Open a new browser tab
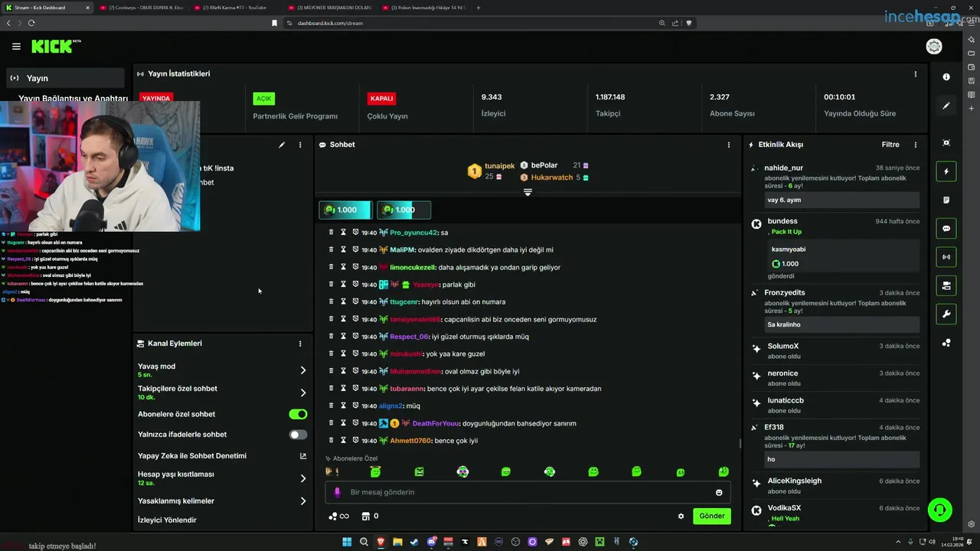The width and height of the screenshot is (980, 551). (479, 8)
